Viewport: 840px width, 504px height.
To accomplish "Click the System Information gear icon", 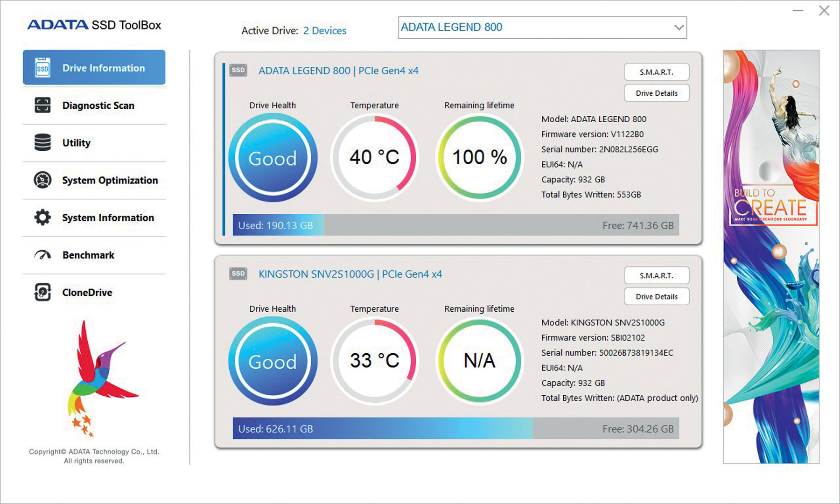I will 42,217.
